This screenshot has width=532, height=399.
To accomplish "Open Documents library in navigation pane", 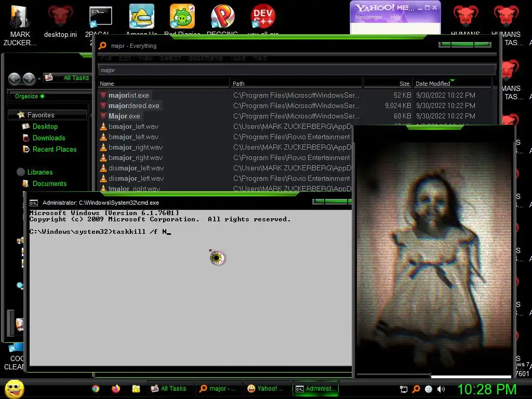I will [x=49, y=184].
